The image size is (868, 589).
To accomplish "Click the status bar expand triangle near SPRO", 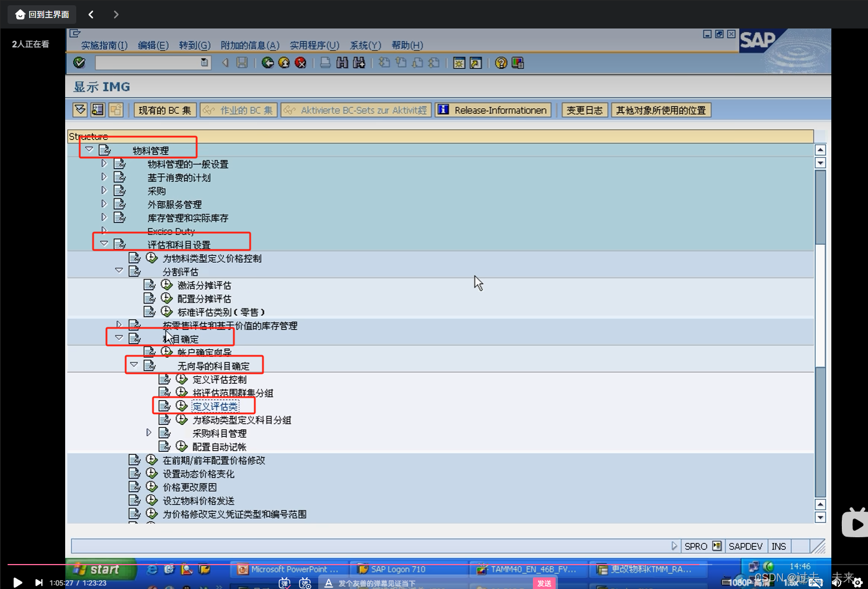I will (x=674, y=546).
